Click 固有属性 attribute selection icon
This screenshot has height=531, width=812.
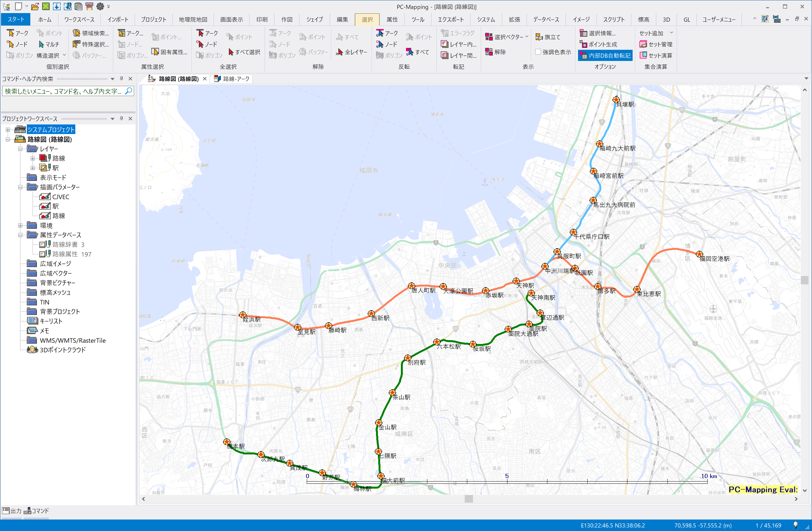(169, 52)
